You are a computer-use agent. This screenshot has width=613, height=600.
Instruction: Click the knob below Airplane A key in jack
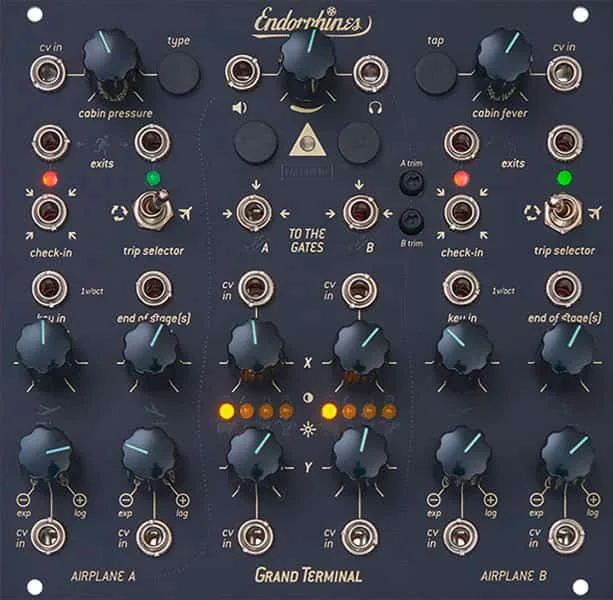(x=44, y=346)
